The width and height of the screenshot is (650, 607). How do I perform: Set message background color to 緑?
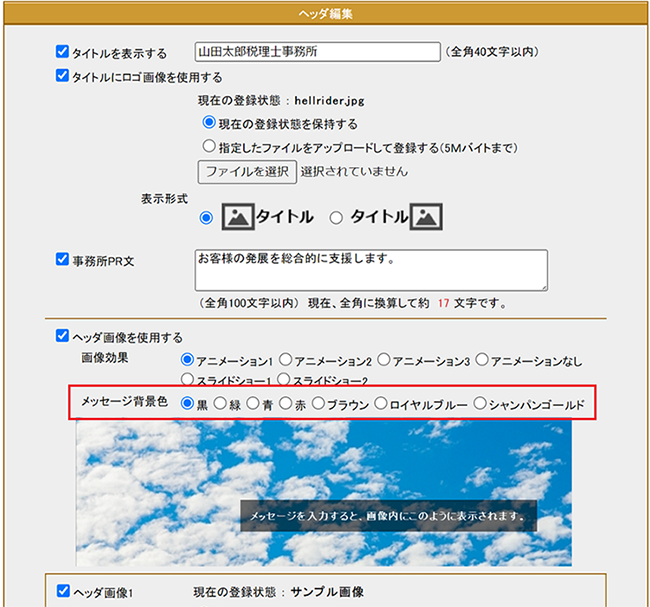click(x=220, y=403)
